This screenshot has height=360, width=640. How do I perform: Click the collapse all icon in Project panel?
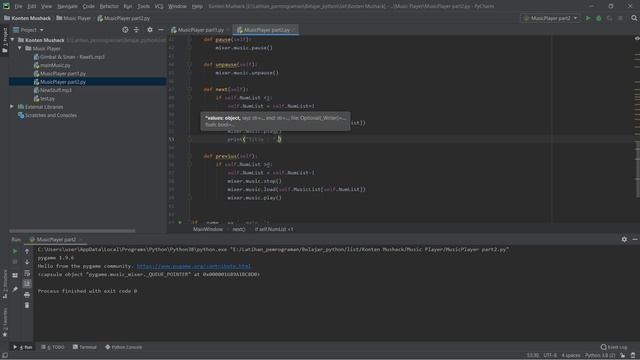point(136,30)
